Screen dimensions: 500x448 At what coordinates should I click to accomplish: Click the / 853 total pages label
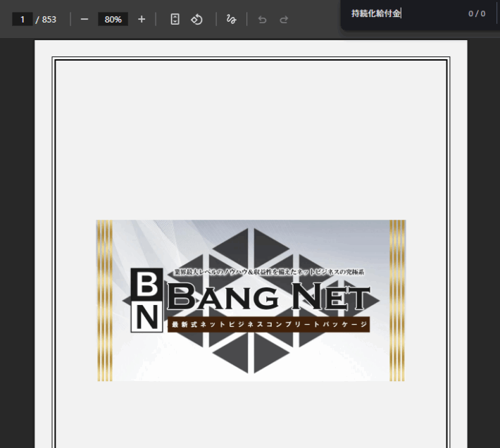tap(46, 20)
